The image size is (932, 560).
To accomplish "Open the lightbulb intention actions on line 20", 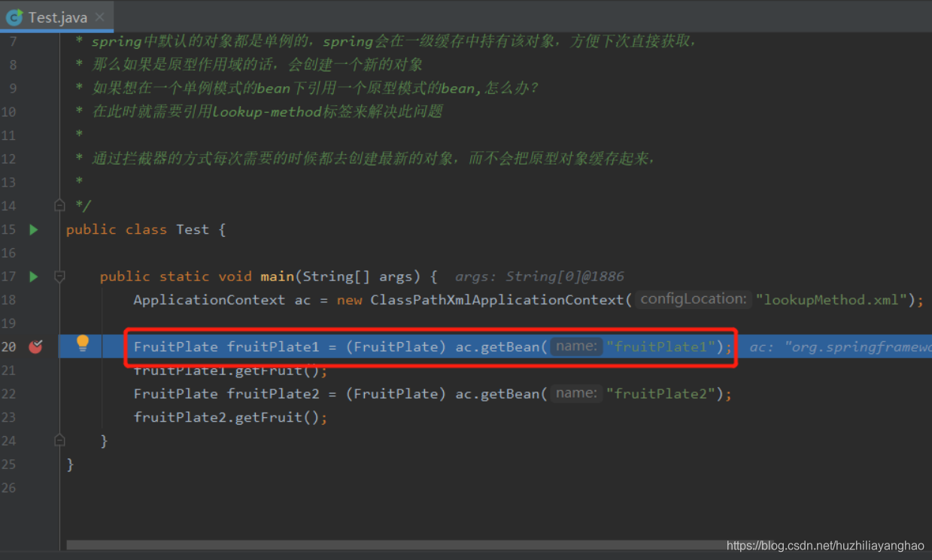I will point(83,344).
